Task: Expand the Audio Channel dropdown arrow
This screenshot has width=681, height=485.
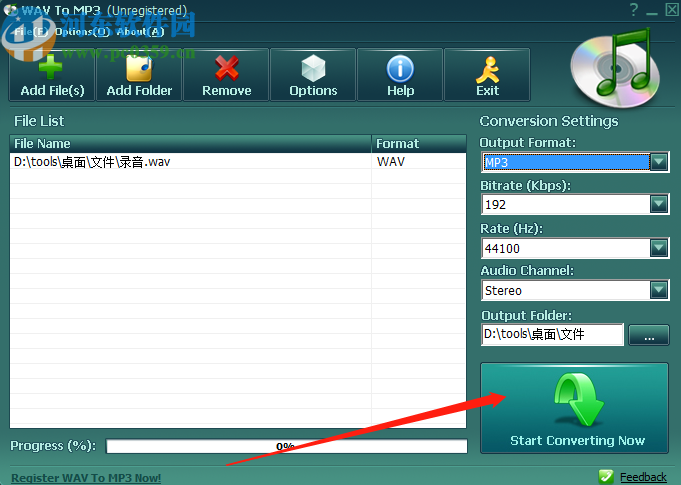Action: point(659,290)
